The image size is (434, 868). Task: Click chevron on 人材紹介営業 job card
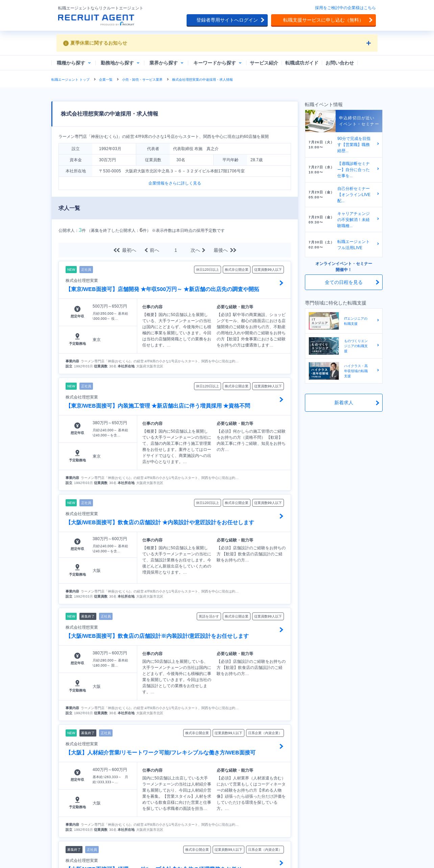click(x=281, y=746)
